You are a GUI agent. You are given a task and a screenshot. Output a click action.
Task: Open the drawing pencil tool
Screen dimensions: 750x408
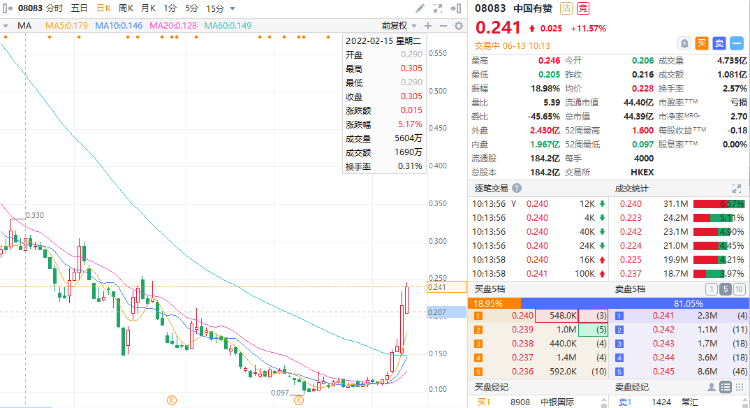[419, 8]
